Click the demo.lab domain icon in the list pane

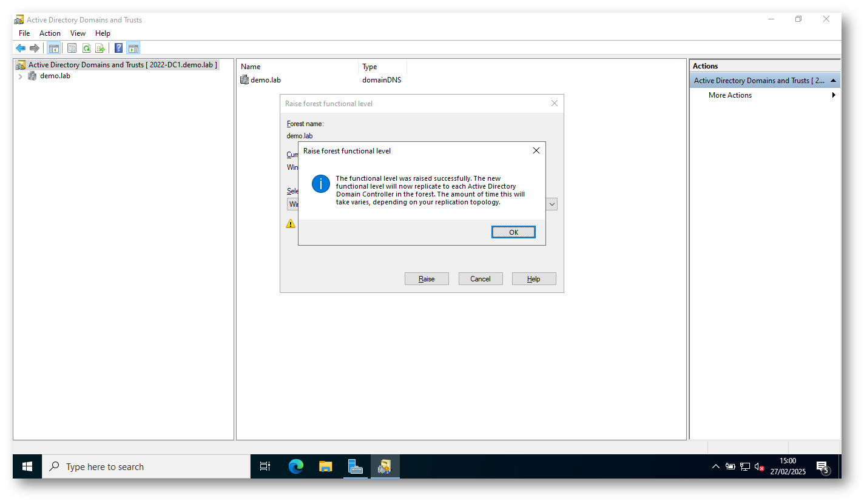click(245, 79)
